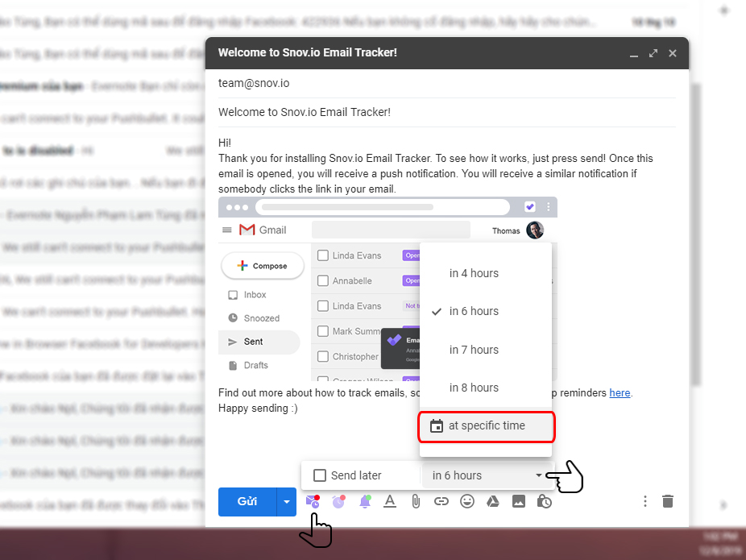This screenshot has width=746, height=560.
Task: Click the recipient field with team@snov.io
Action: (447, 83)
